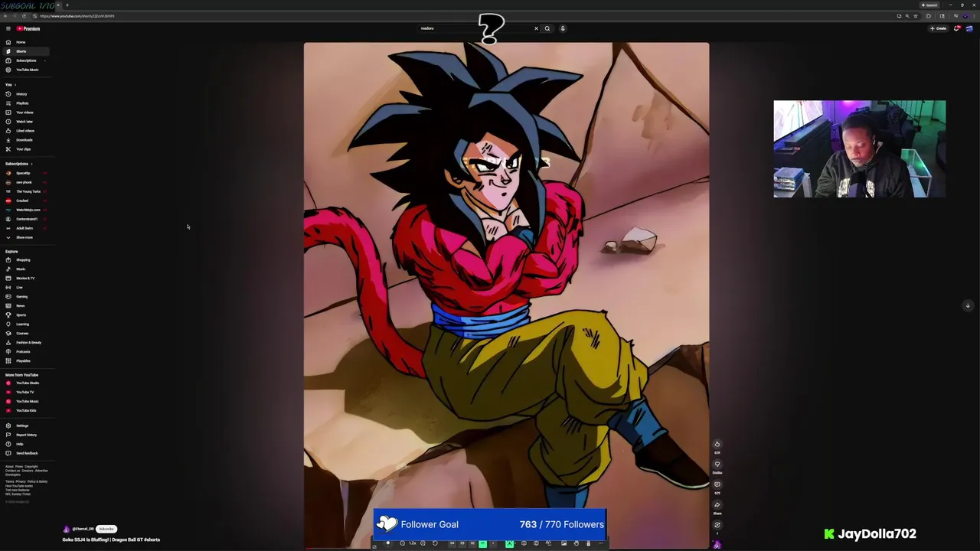The width and height of the screenshot is (980, 551).
Task: Open Liked videos
Action: coord(25,131)
